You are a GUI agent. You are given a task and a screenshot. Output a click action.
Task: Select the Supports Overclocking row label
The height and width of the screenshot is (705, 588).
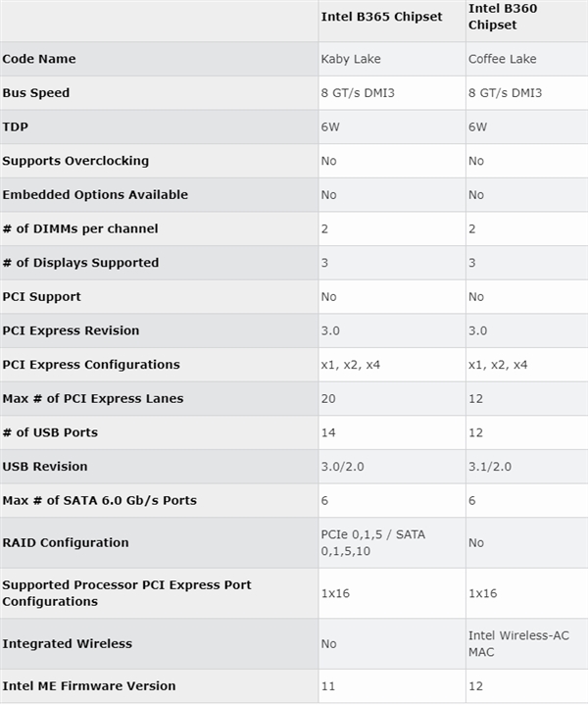point(75,161)
